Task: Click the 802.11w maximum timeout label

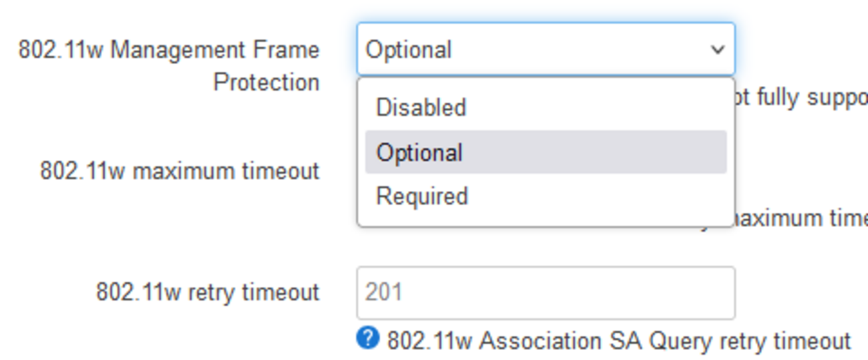Action: tap(180, 172)
